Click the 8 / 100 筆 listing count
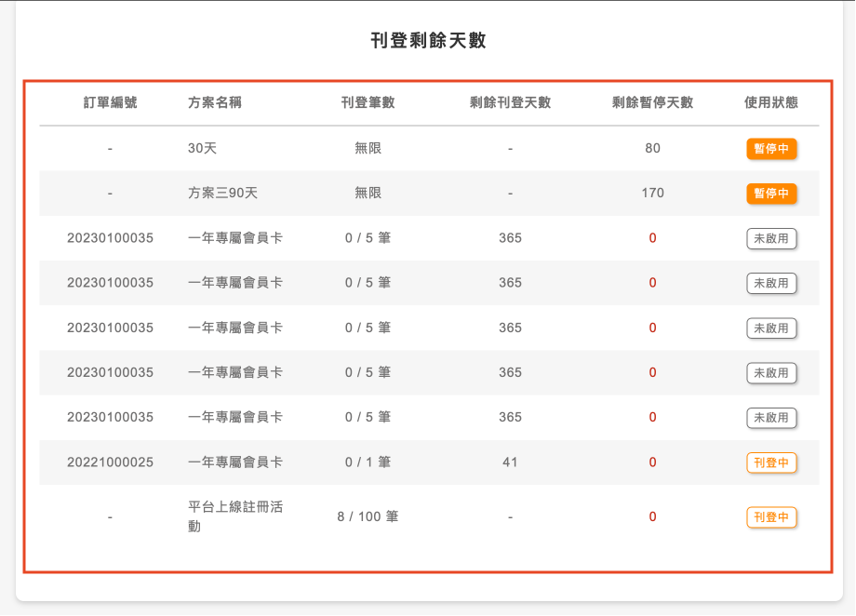Viewport: 856px width, 616px height. click(x=368, y=516)
